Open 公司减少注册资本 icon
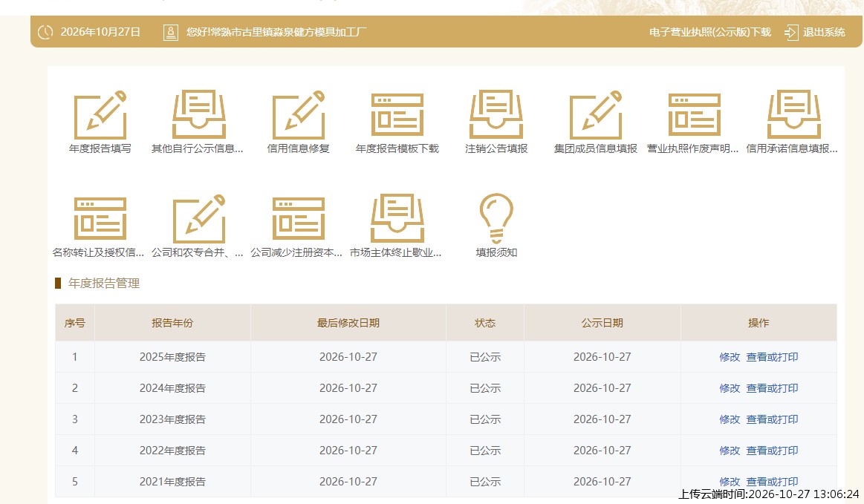Screen dimensions: 864x504 pyautogui.click(x=298, y=218)
